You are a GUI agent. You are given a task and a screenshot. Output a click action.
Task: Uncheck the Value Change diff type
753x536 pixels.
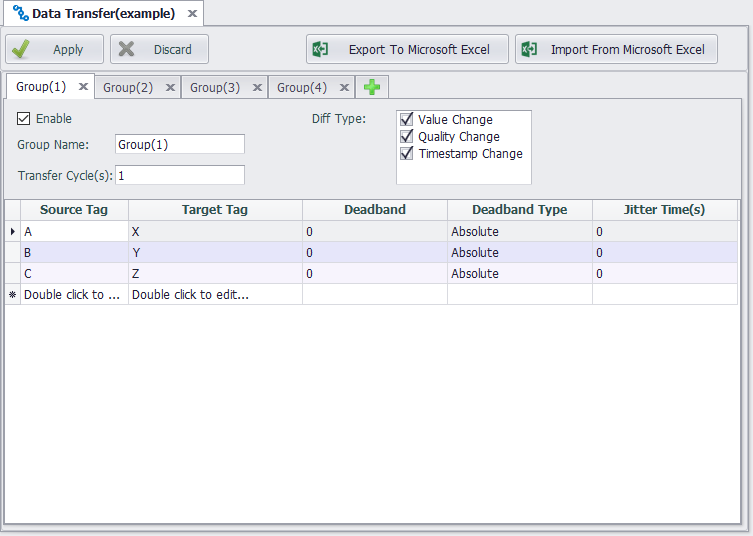tap(407, 120)
